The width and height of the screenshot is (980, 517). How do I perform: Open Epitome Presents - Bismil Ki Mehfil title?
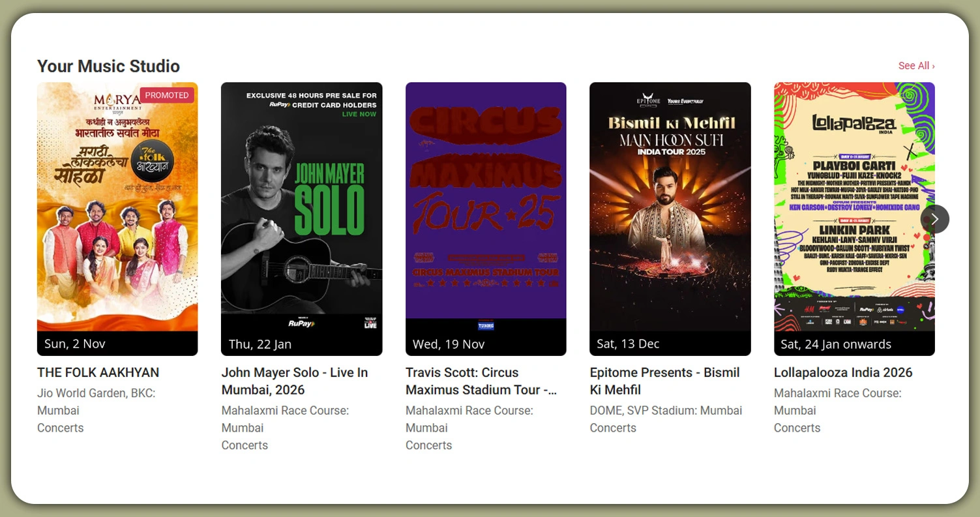(x=664, y=381)
